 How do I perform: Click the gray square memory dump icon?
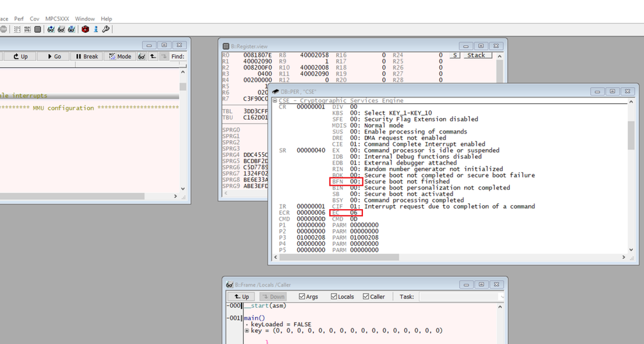tap(37, 29)
